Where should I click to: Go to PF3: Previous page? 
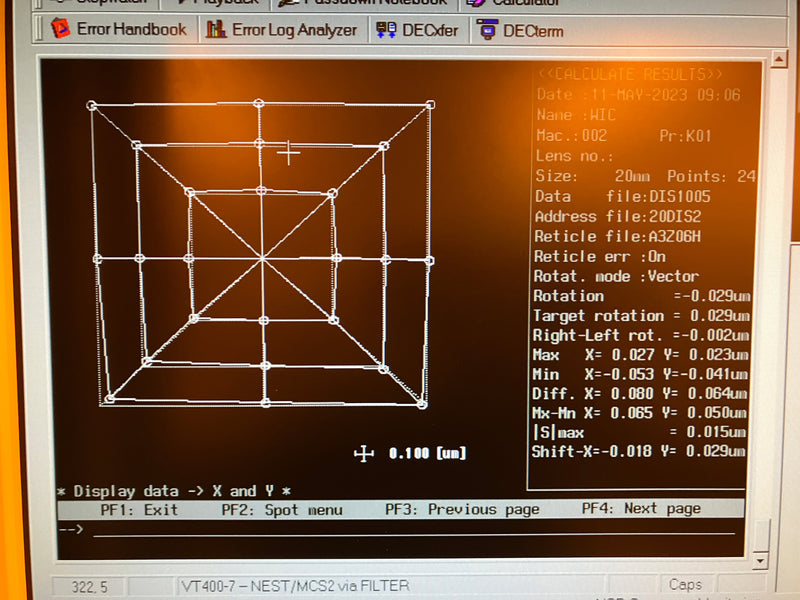point(462,509)
